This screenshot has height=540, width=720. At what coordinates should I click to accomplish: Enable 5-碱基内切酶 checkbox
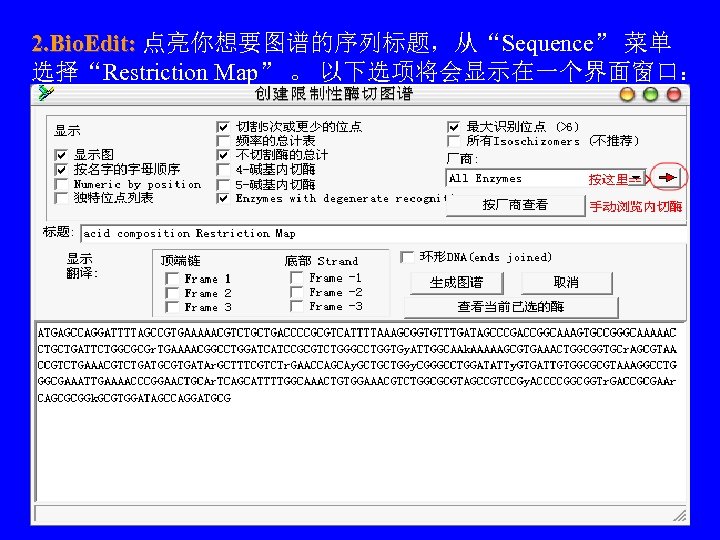tap(223, 185)
